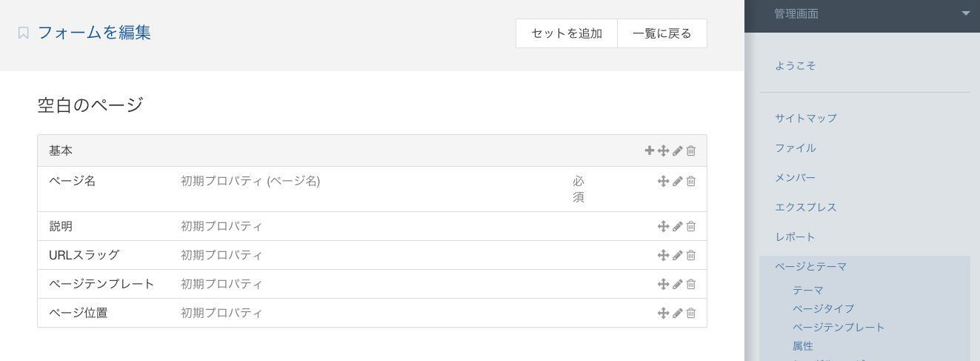Select ページとテーマ section in sidebar
980x361 pixels.
pos(811,266)
